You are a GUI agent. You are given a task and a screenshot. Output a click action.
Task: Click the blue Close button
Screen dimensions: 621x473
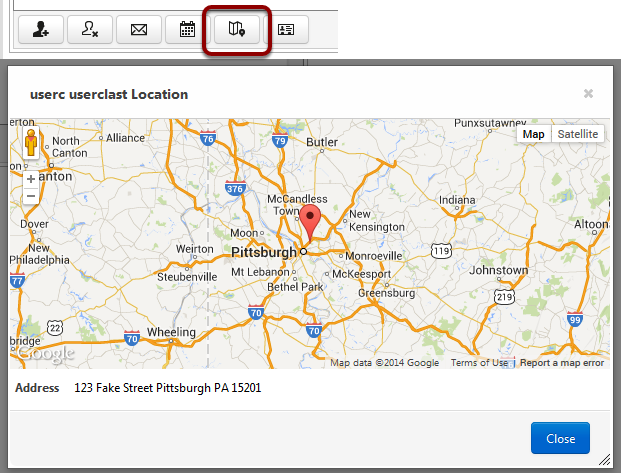pyautogui.click(x=560, y=438)
